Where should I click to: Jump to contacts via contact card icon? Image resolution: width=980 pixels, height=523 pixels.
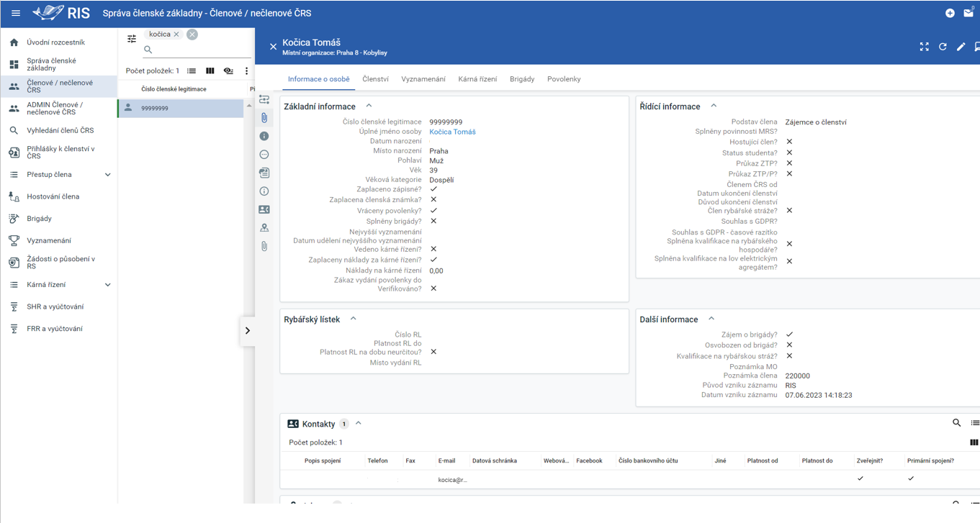(264, 209)
